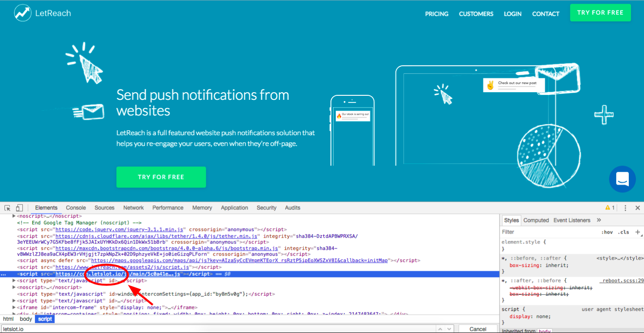Screen dimensions: 644x333
Task: Toggle the device toolbar icon in DevTools
Action: coord(19,208)
